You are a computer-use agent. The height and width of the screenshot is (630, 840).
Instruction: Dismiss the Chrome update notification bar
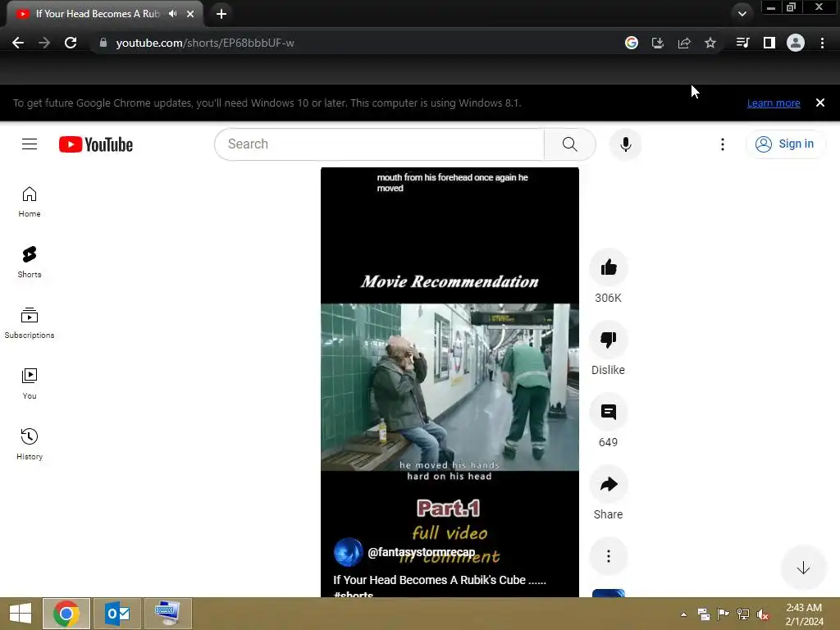click(819, 103)
